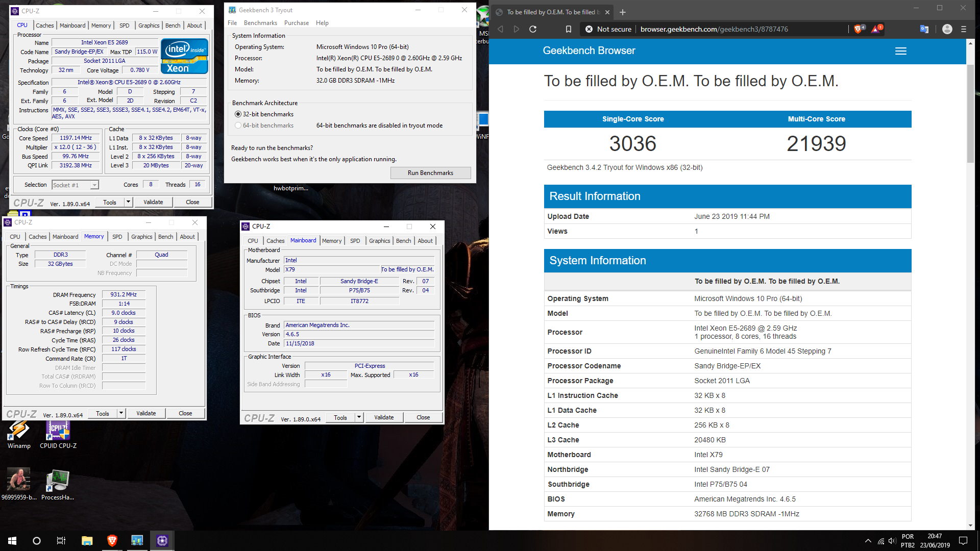980x551 pixels.
Task: Switch to Caches tab in top CPU-Z window
Action: (45, 26)
